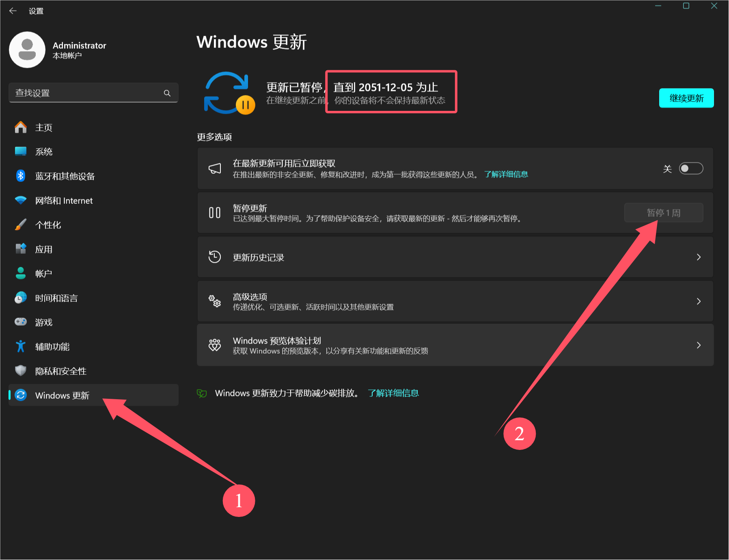Open 隐私和安全性 shield section
729x560 pixels.
coord(60,371)
